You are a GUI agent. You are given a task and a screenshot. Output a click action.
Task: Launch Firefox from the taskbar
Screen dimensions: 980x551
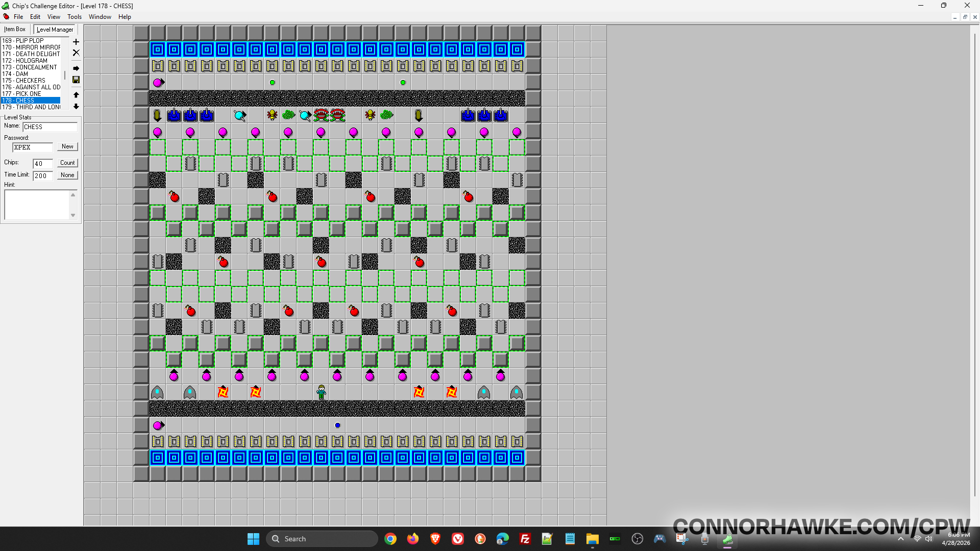coord(413,539)
